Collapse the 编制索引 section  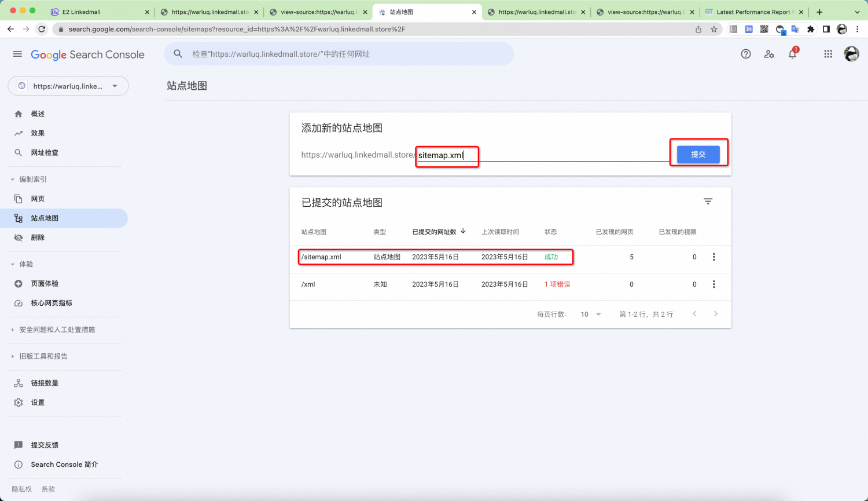(x=13, y=180)
